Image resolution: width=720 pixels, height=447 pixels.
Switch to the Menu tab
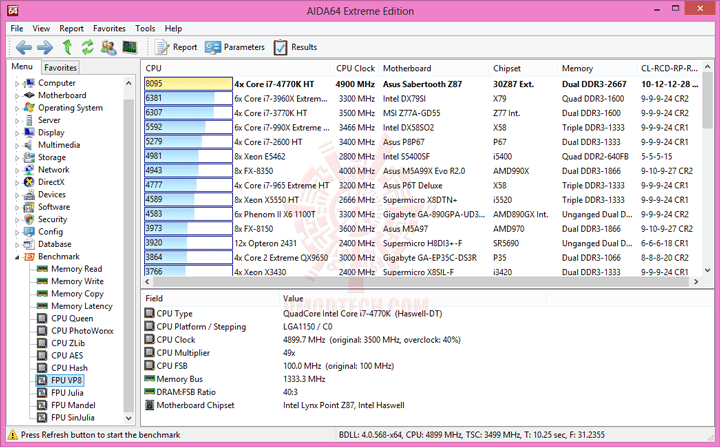click(22, 67)
